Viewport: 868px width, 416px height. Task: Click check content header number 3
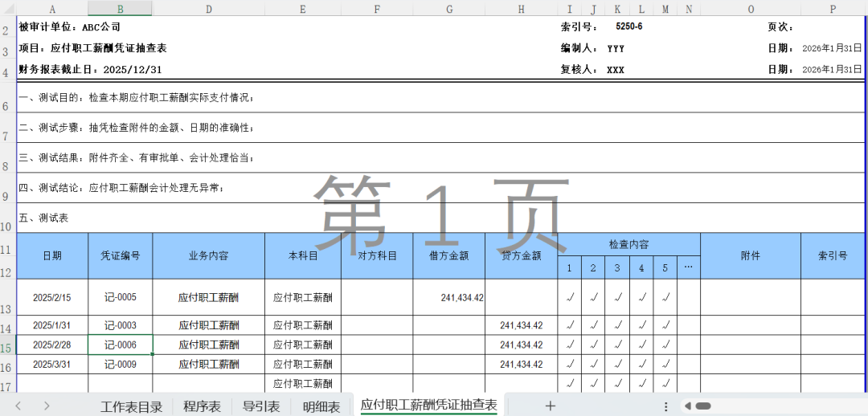[617, 267]
